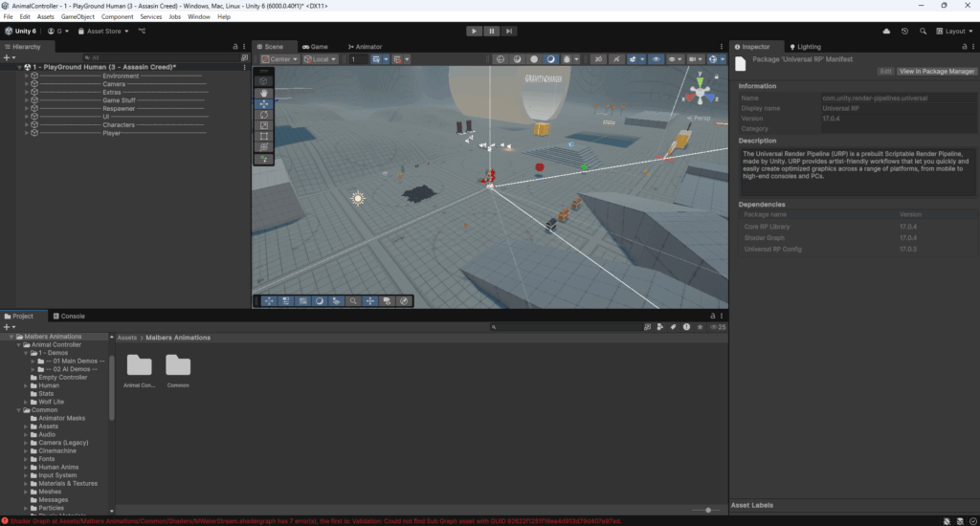
Task: Toggle the Hierarchy panel lock
Action: click(235, 47)
